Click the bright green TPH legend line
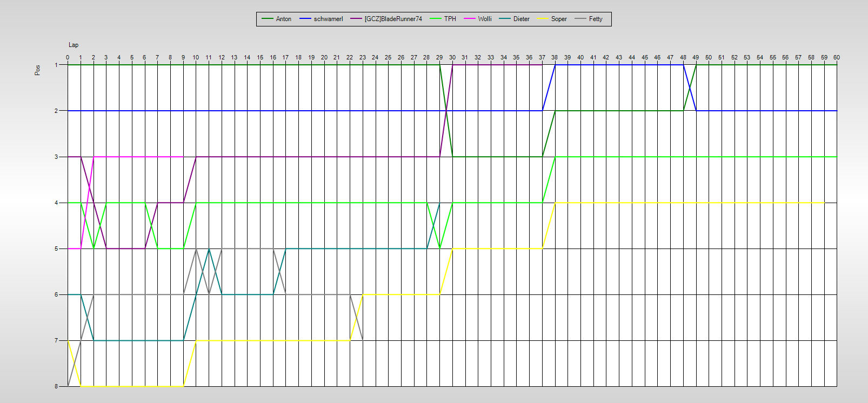868x403 pixels. [x=435, y=19]
